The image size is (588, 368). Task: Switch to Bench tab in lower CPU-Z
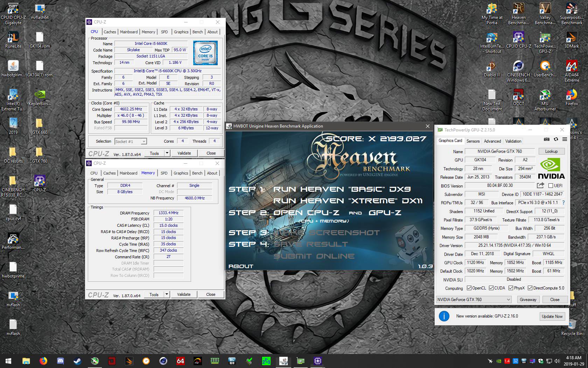click(x=197, y=173)
